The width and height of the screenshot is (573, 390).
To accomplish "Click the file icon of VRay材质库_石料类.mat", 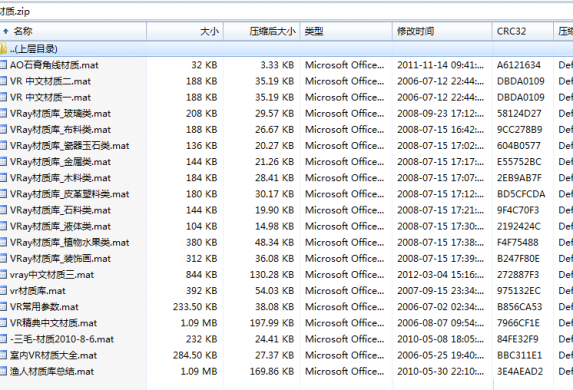I will [3, 210].
